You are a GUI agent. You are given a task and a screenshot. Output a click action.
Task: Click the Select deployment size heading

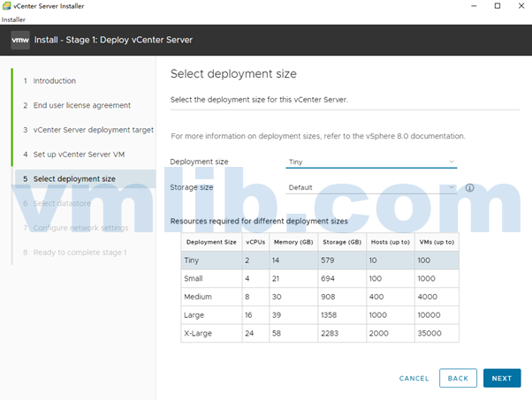click(x=233, y=74)
